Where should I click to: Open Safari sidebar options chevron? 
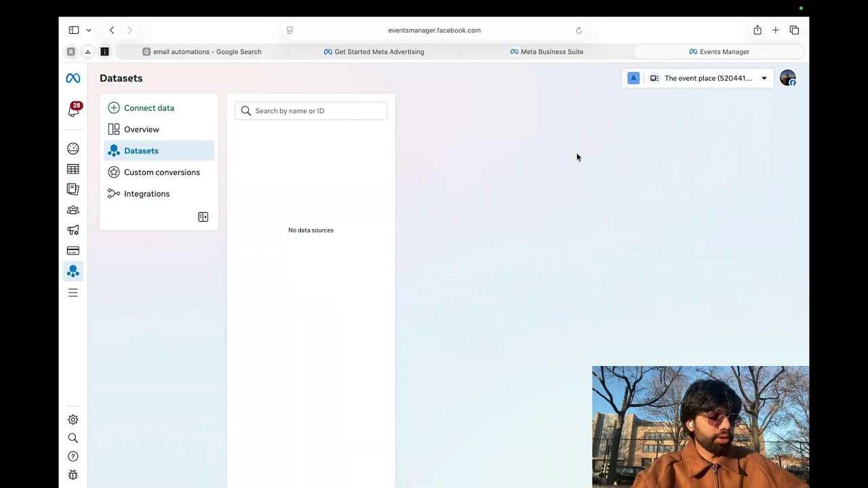tap(88, 30)
